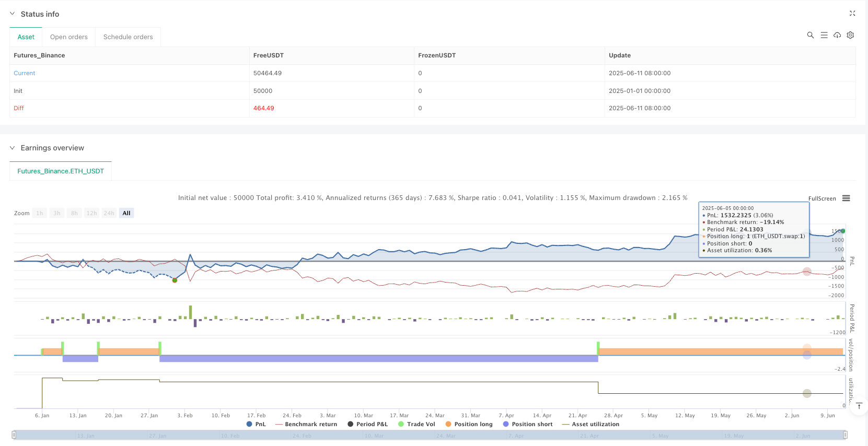Click the cloud download icon
Viewport: 868px width, 446px height.
[x=837, y=35]
